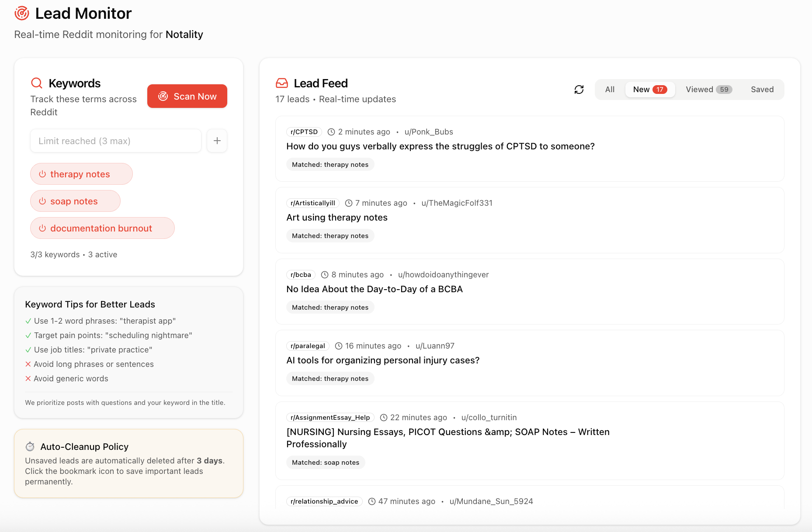Select the Saved leads tab
The height and width of the screenshot is (532, 812).
[762, 90]
